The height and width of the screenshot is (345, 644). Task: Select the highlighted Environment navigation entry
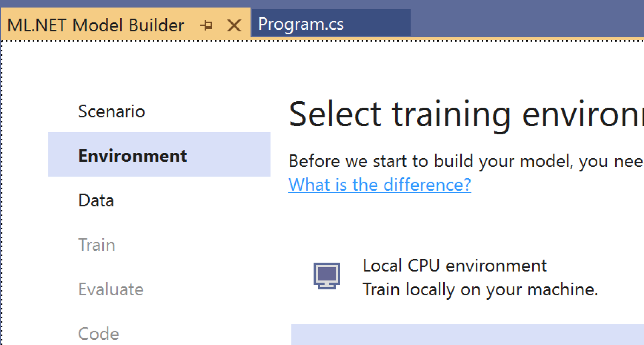(133, 156)
